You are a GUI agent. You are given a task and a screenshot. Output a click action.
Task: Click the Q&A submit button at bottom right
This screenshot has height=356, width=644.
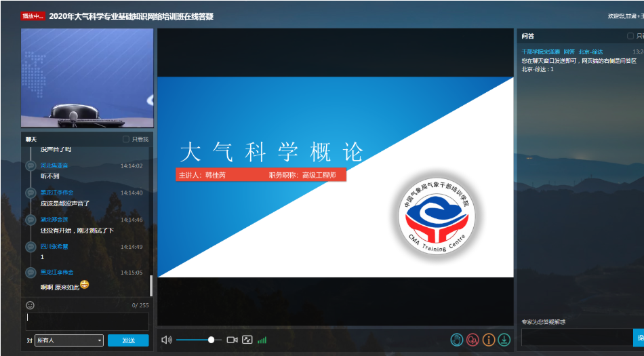coord(639,337)
